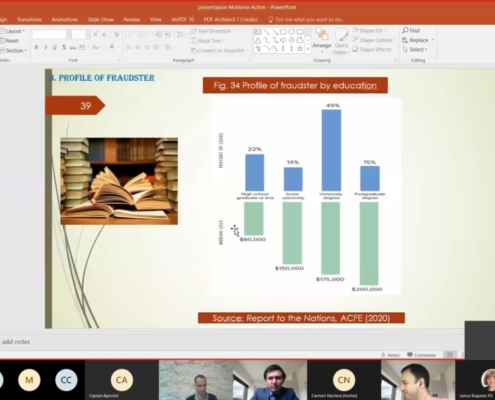The image size is (495, 400).
Task: Select the Left Brace shape in gallery
Action: coord(283,49)
